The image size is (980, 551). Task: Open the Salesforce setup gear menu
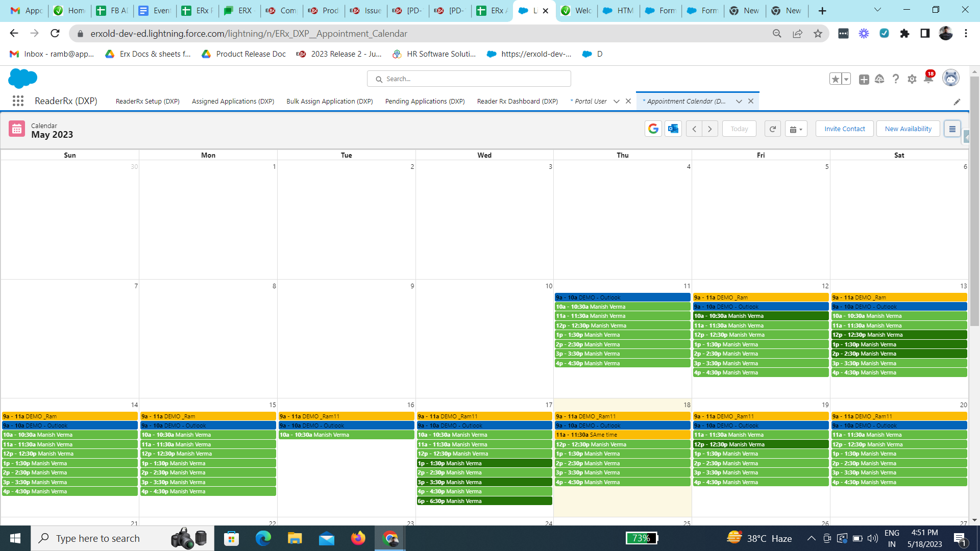pyautogui.click(x=912, y=79)
